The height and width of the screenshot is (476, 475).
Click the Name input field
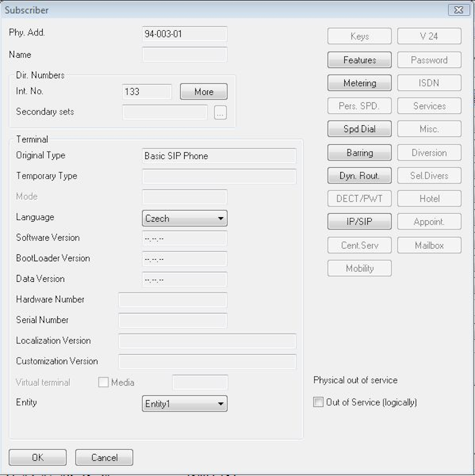[x=184, y=54]
